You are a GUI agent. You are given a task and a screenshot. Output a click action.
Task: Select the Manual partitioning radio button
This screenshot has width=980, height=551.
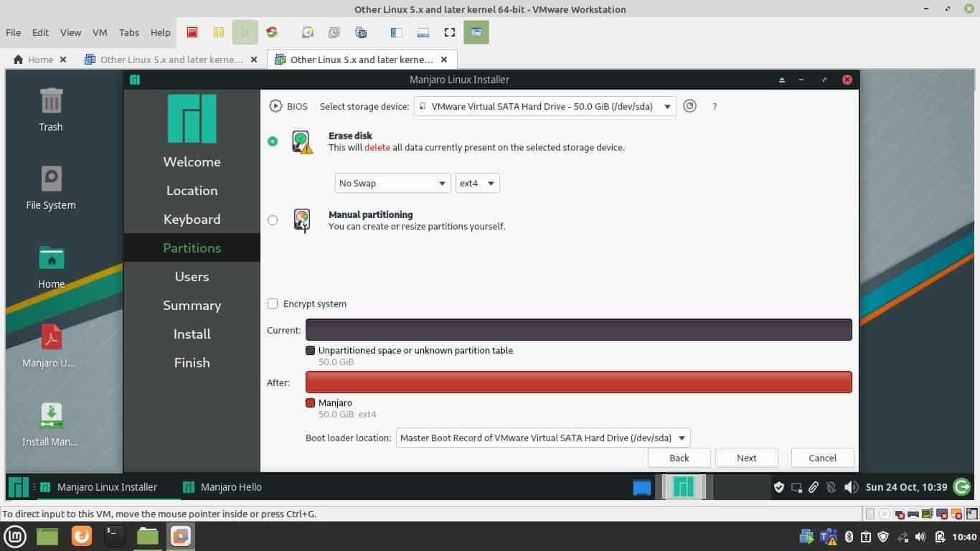[273, 220]
